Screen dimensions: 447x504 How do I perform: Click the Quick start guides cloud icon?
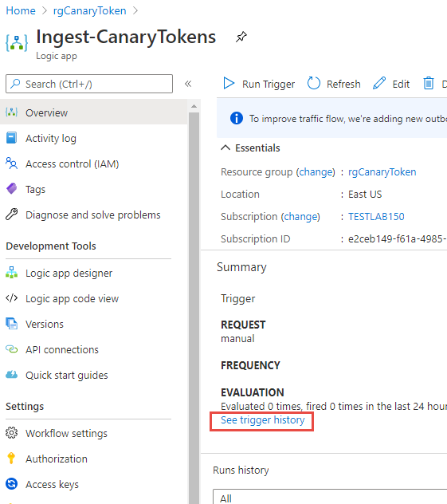tap(12, 375)
